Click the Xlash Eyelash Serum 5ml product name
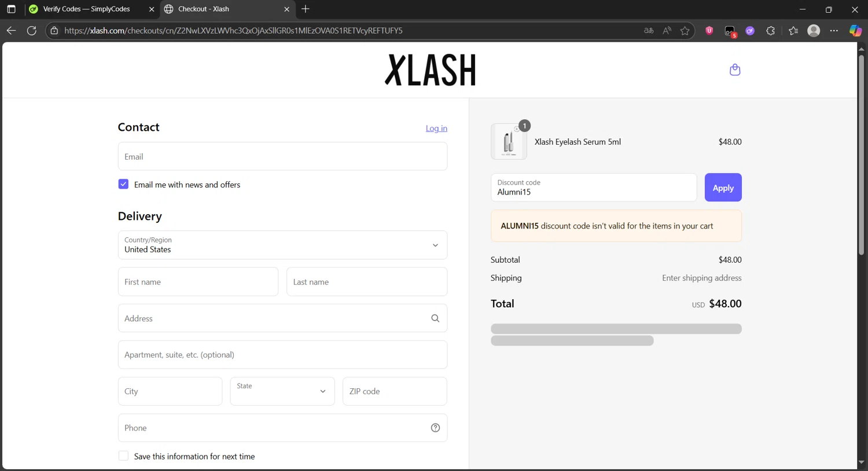 pos(578,142)
